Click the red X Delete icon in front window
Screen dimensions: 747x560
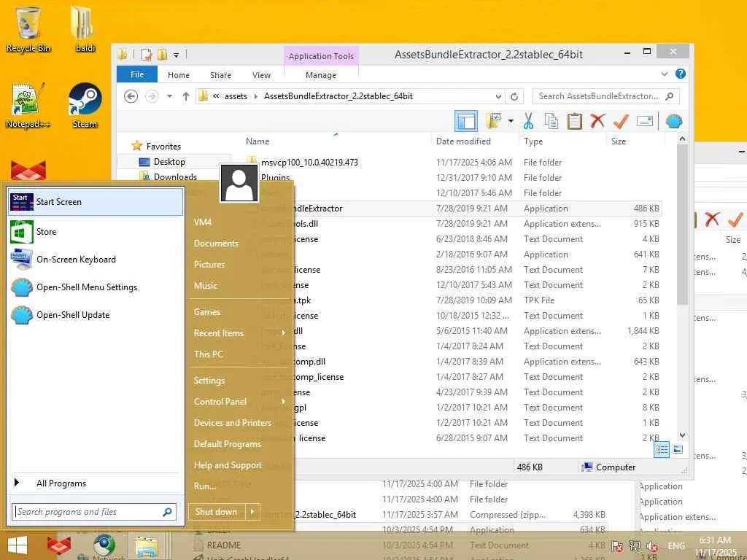[597, 121]
